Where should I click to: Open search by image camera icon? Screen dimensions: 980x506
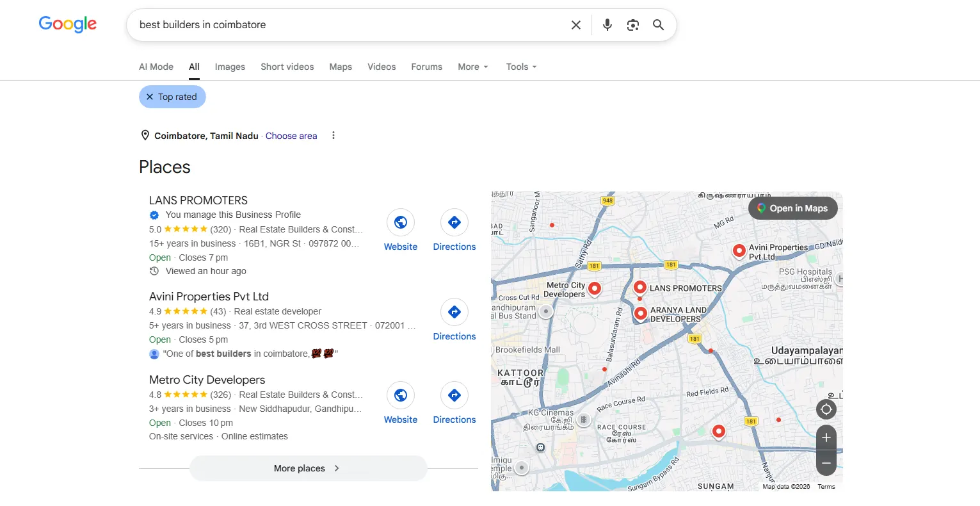coord(633,25)
